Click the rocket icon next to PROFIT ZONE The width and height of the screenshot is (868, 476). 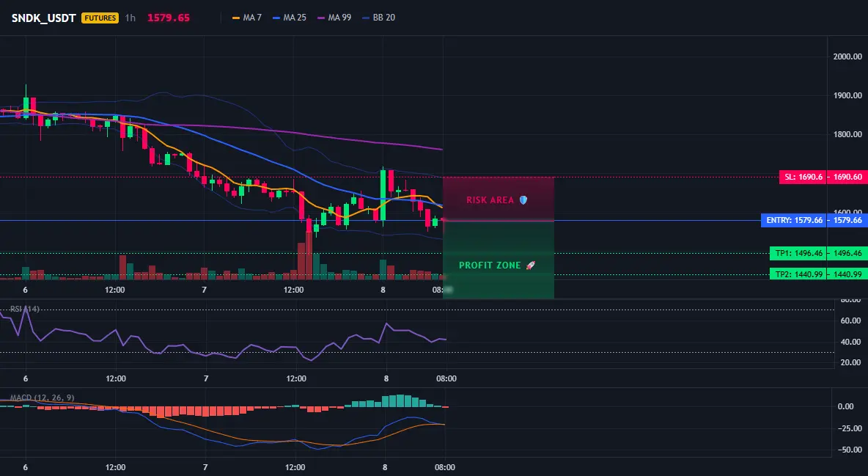coord(530,266)
